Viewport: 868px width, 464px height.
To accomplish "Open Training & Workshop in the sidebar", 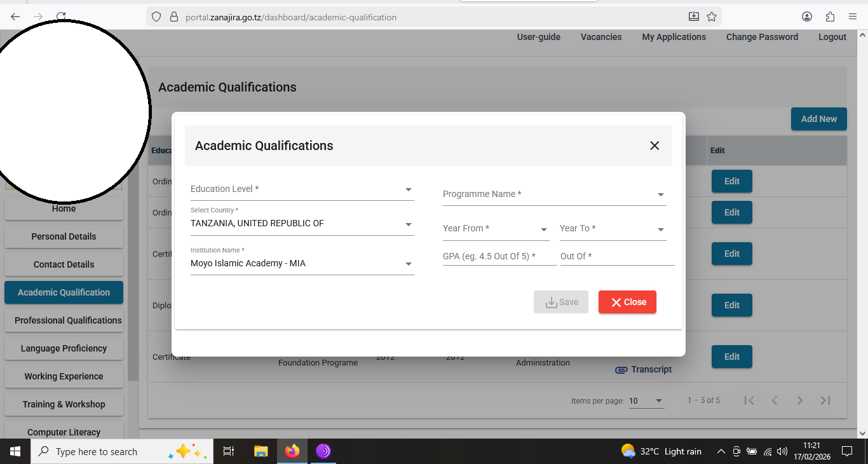I will (x=64, y=404).
